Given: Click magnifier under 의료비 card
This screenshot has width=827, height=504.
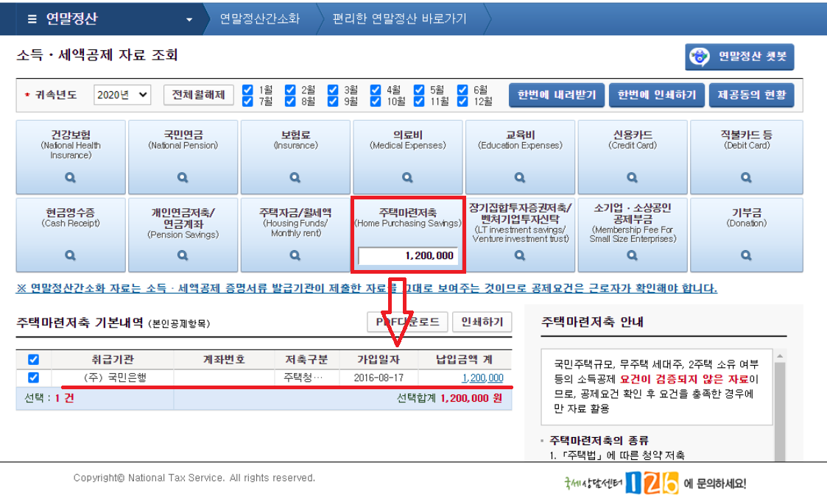Looking at the screenshot, I should pos(407,177).
